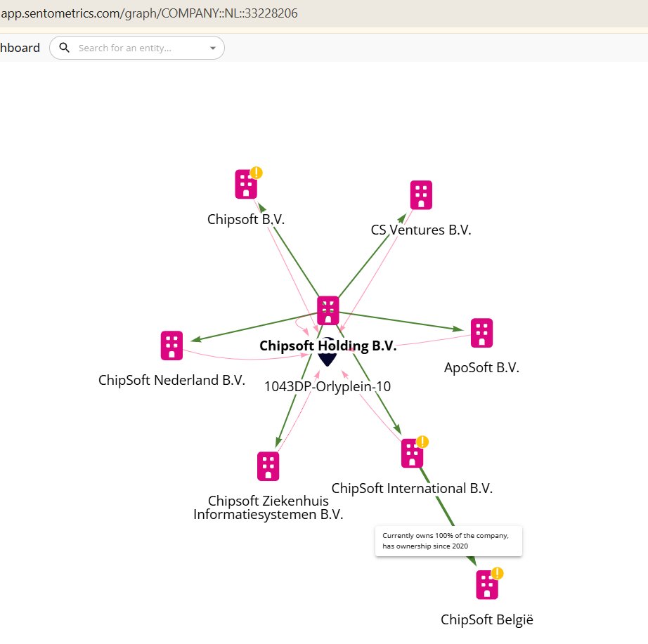This screenshot has height=644, width=648.
Task: Select Chipsoft Ziekenhuis Informatiesystemen B.V. node icon
Action: point(268,466)
